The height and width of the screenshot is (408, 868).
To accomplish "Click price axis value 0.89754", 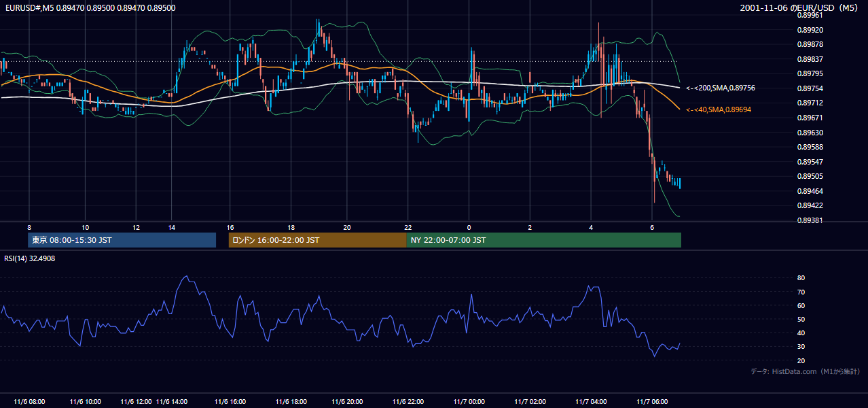I will click(x=810, y=88).
